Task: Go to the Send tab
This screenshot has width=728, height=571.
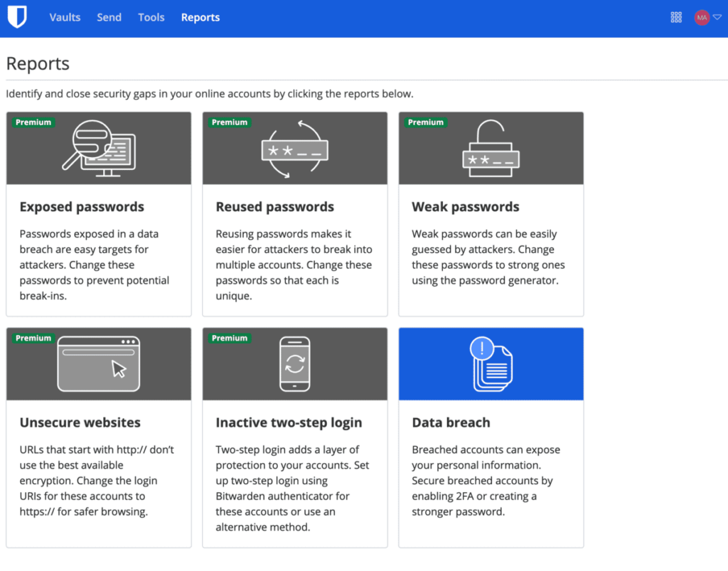Action: (109, 18)
